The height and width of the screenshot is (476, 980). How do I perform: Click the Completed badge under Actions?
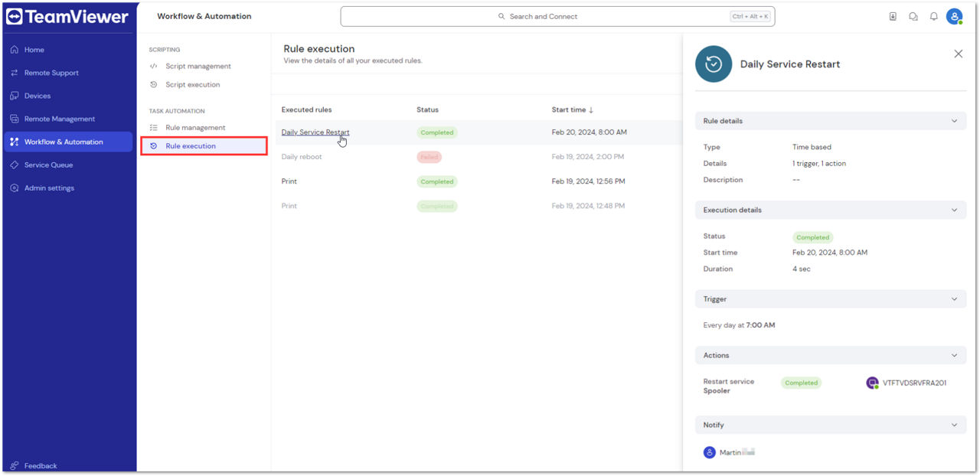(802, 383)
